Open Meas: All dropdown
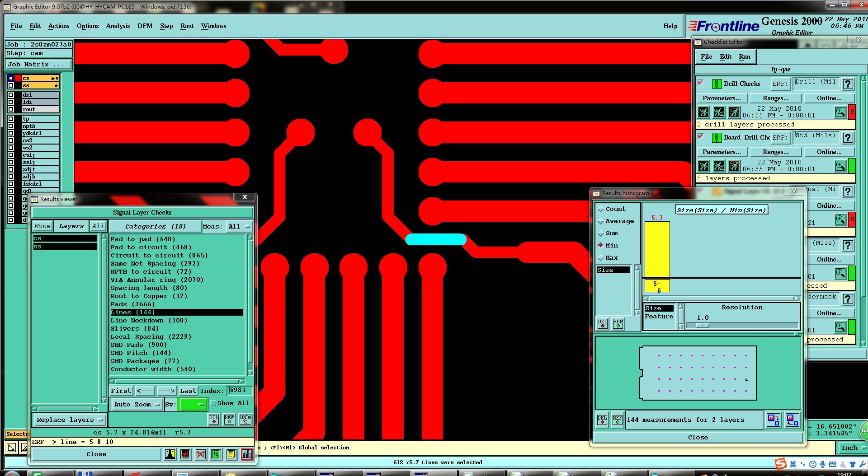868x476 pixels. coord(240,226)
